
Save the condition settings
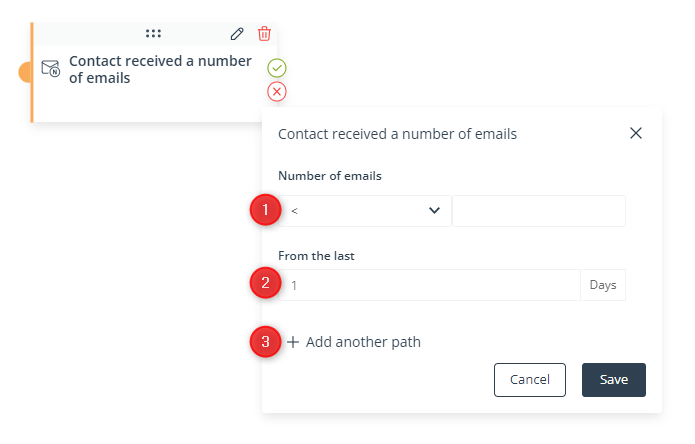(614, 380)
